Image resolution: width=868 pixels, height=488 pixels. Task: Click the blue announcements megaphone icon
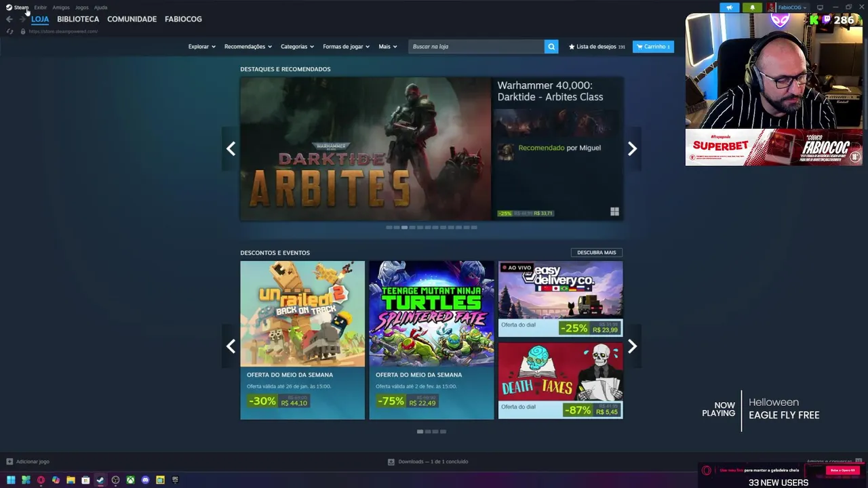[730, 7]
